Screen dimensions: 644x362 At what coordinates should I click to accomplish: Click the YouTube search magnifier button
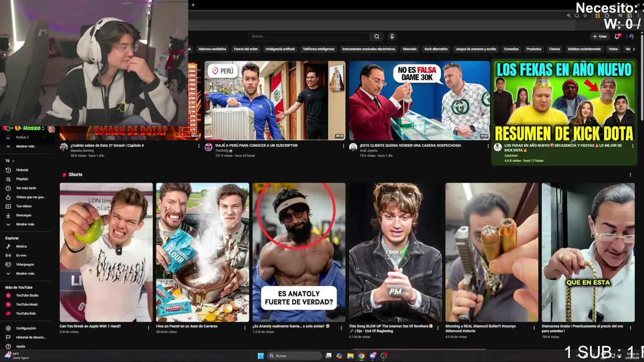click(376, 36)
